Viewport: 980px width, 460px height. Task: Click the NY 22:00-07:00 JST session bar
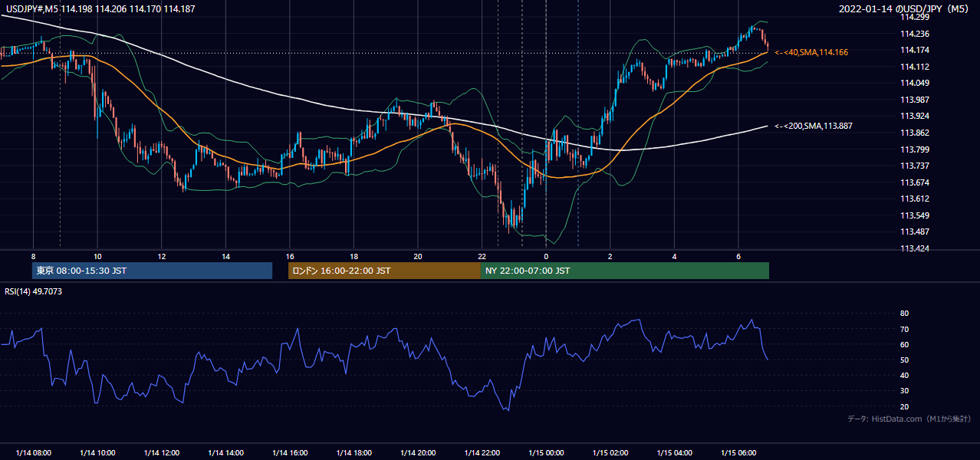[x=625, y=271]
